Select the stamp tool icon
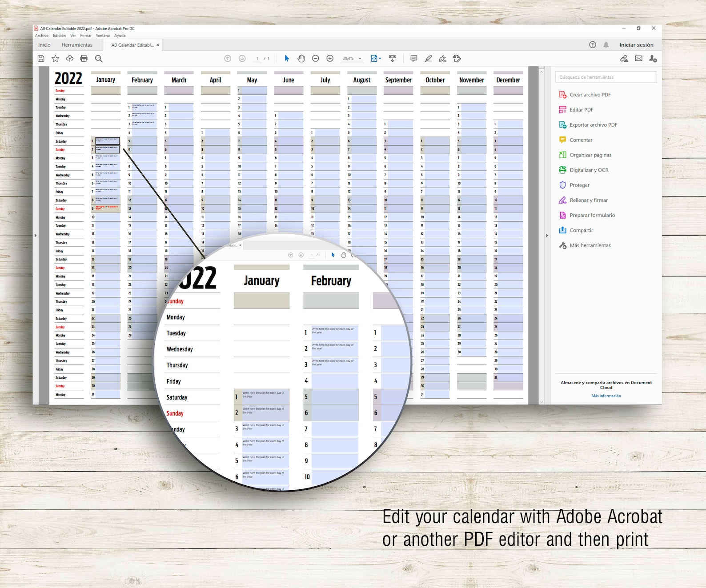Image resolution: width=706 pixels, height=588 pixels. [457, 58]
